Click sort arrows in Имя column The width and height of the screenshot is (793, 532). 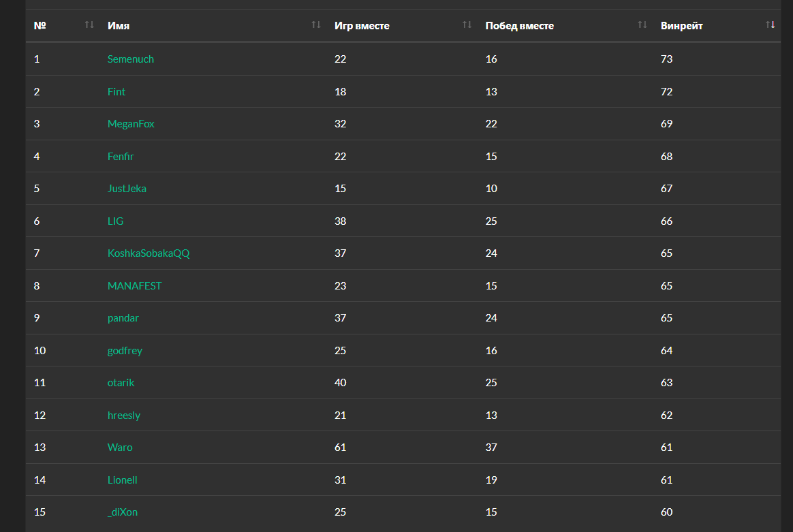tap(316, 25)
